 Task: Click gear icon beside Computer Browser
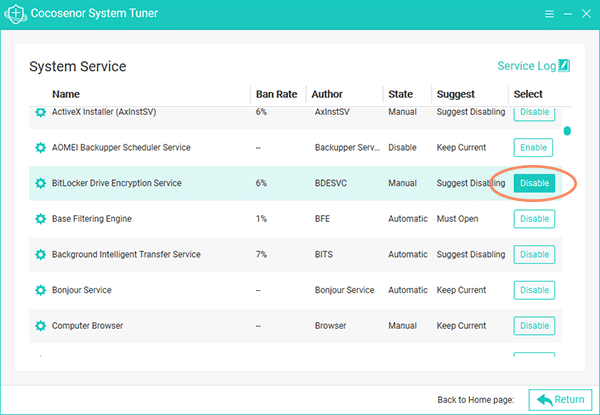pos(40,325)
